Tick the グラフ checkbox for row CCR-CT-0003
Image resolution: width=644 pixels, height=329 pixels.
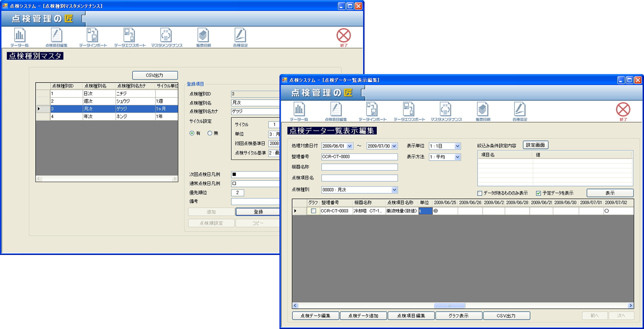click(x=313, y=211)
